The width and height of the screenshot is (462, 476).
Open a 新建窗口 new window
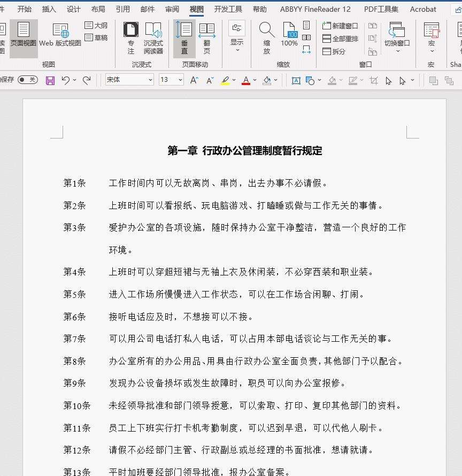point(340,26)
